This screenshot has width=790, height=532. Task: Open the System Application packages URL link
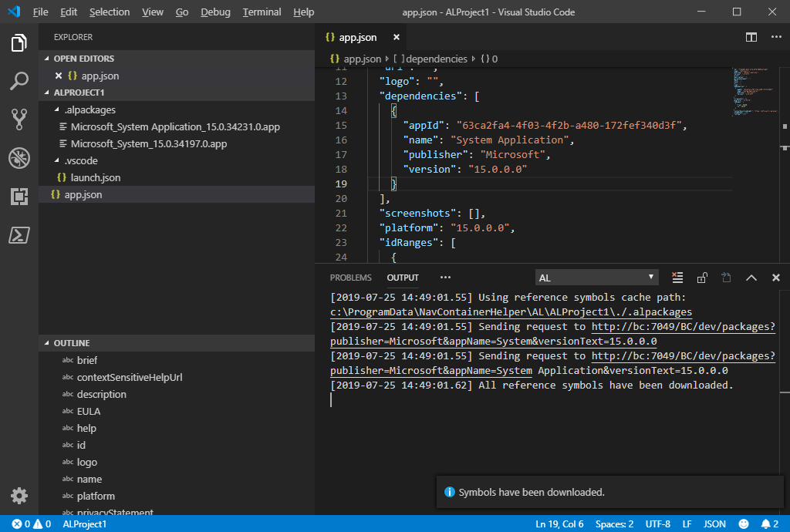click(683, 356)
